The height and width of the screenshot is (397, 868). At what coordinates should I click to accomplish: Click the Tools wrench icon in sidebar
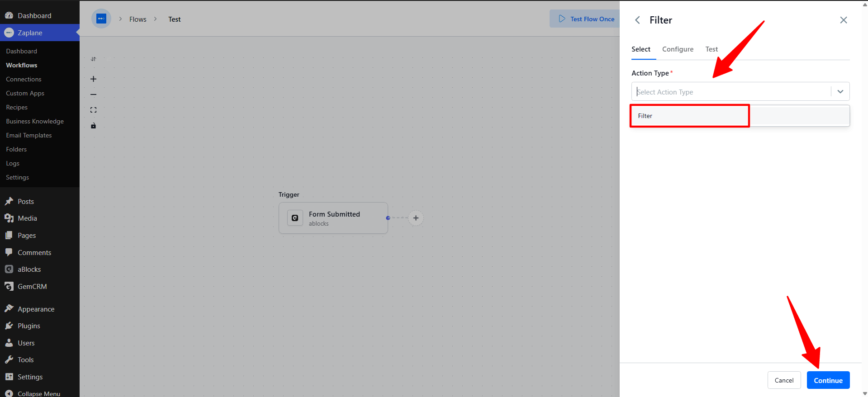coord(9,359)
